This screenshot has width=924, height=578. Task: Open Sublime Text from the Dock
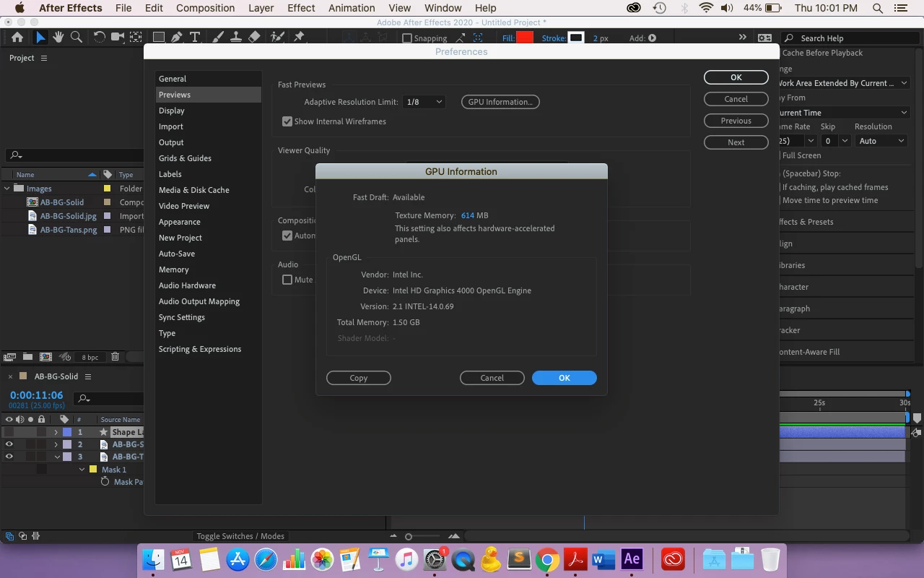point(519,559)
